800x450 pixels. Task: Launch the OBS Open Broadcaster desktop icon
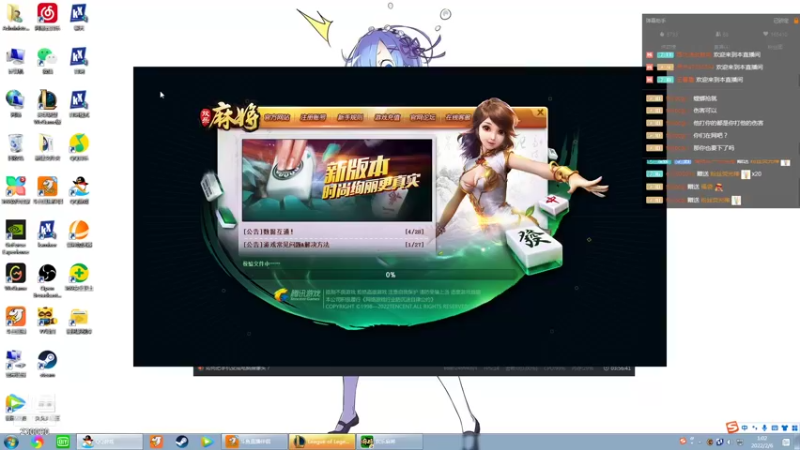47,273
